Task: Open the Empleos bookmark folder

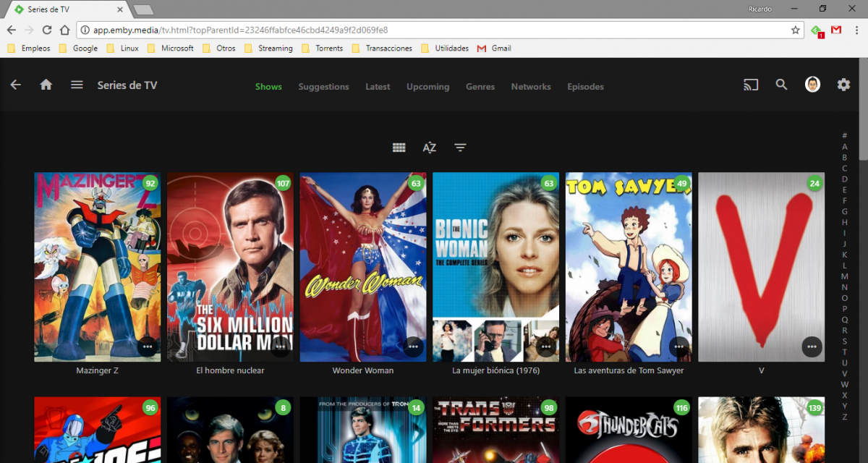Action: coord(29,48)
